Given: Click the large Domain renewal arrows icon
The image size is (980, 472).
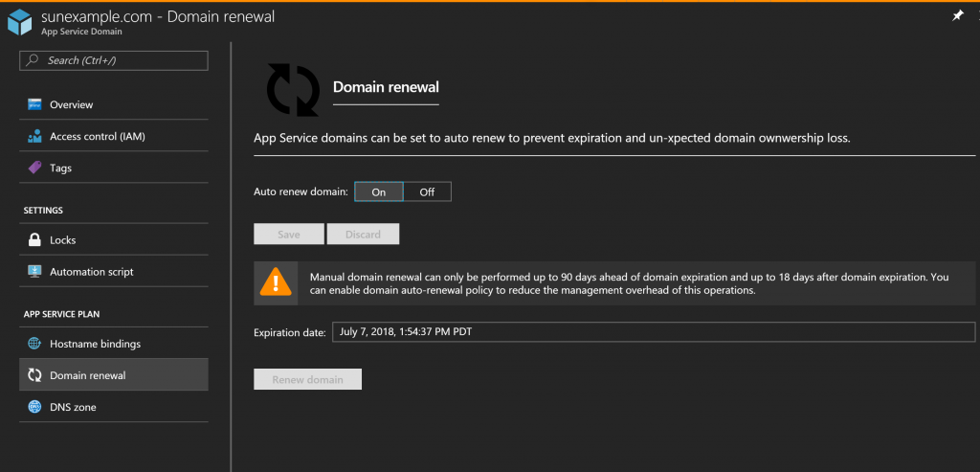Looking at the screenshot, I should tap(291, 89).
